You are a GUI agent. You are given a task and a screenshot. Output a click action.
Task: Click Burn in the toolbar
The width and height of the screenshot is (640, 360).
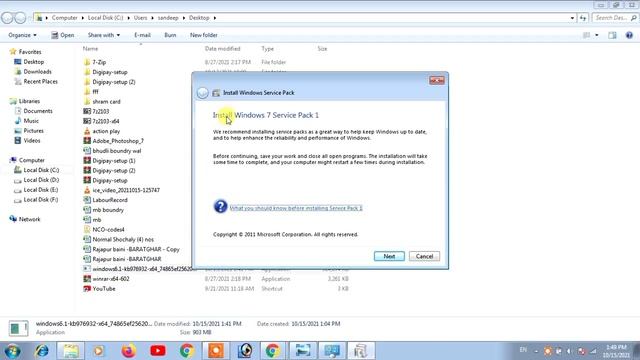[x=170, y=35]
